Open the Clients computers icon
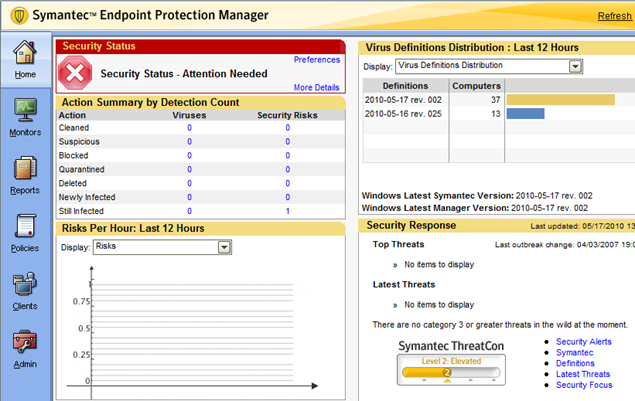 tap(25, 284)
